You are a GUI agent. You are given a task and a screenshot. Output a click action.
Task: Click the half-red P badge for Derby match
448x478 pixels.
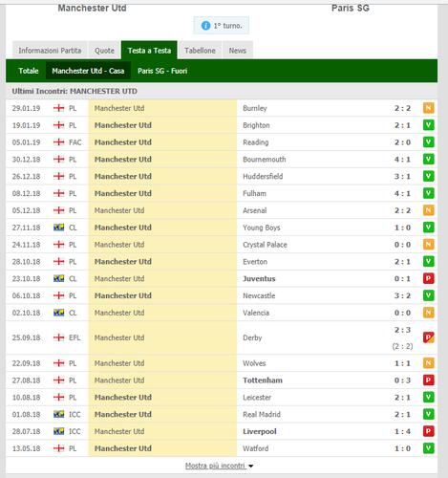click(428, 337)
